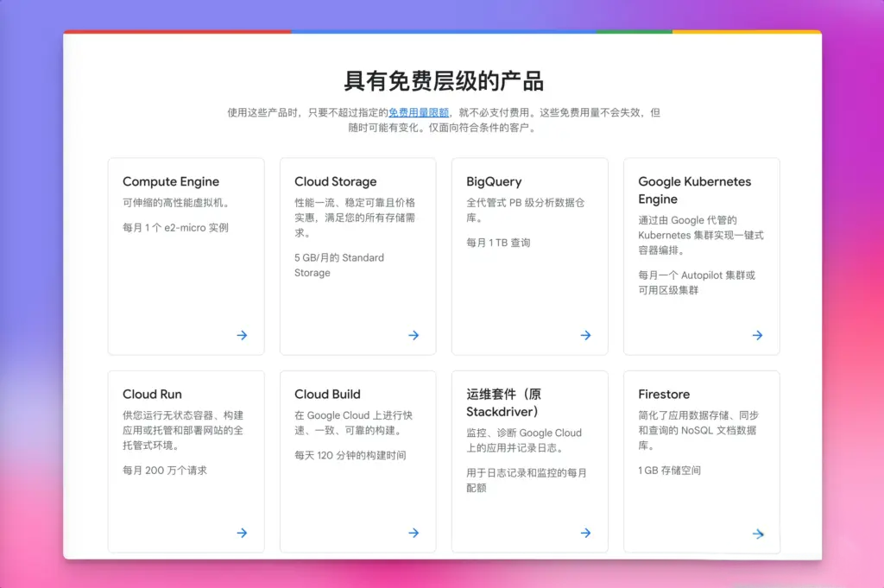Select the Cloud Storage heading
Image resolution: width=884 pixels, height=588 pixels.
click(x=336, y=181)
